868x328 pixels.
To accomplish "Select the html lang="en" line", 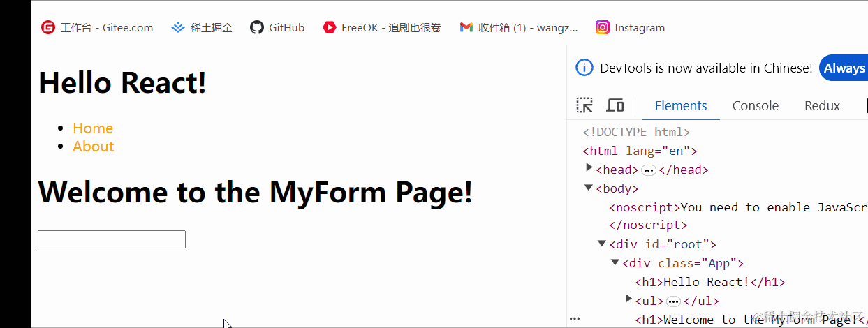I will [x=640, y=151].
